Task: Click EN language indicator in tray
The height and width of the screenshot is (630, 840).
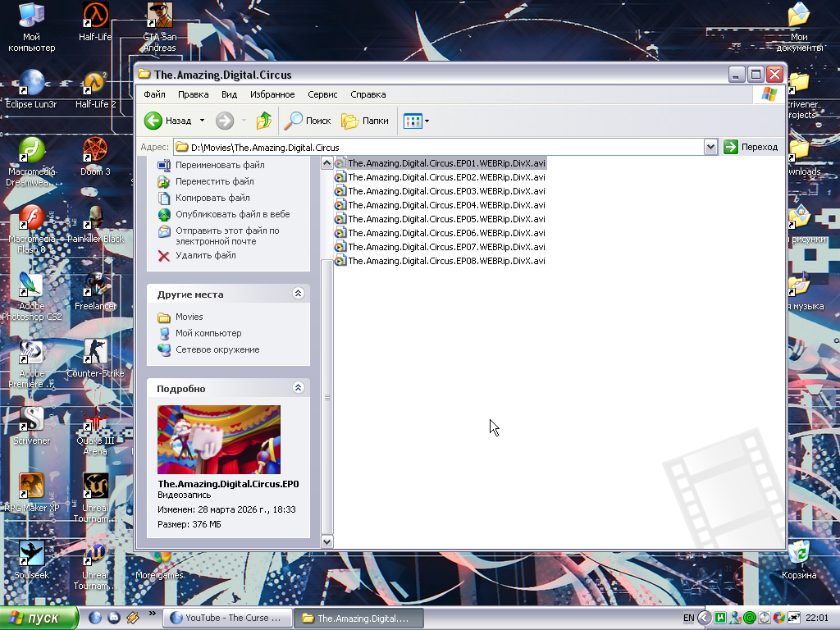Action: (x=688, y=618)
